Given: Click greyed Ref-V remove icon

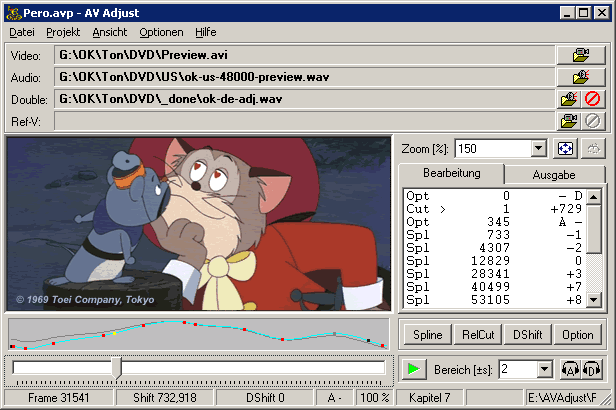Looking at the screenshot, I should coord(592,121).
